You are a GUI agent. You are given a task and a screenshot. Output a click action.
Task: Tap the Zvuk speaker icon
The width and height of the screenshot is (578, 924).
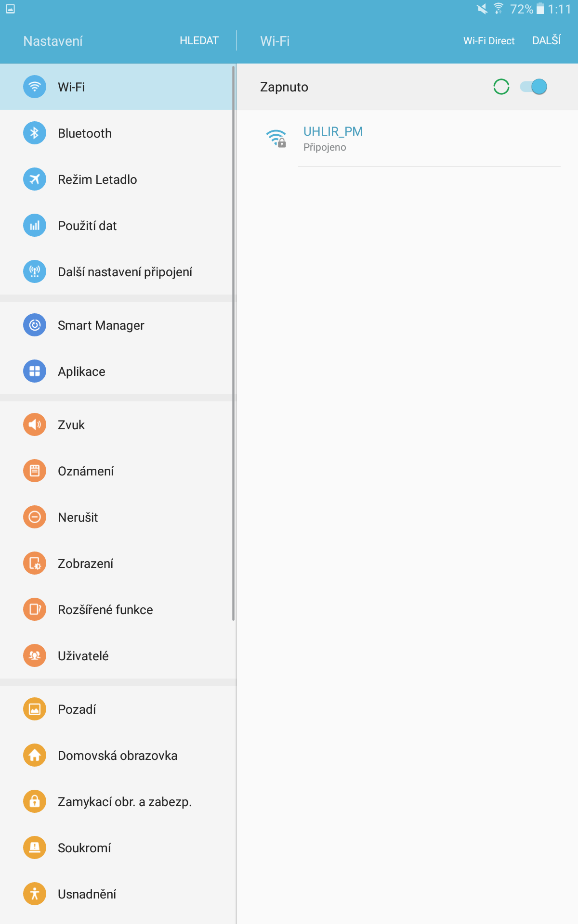tap(35, 424)
